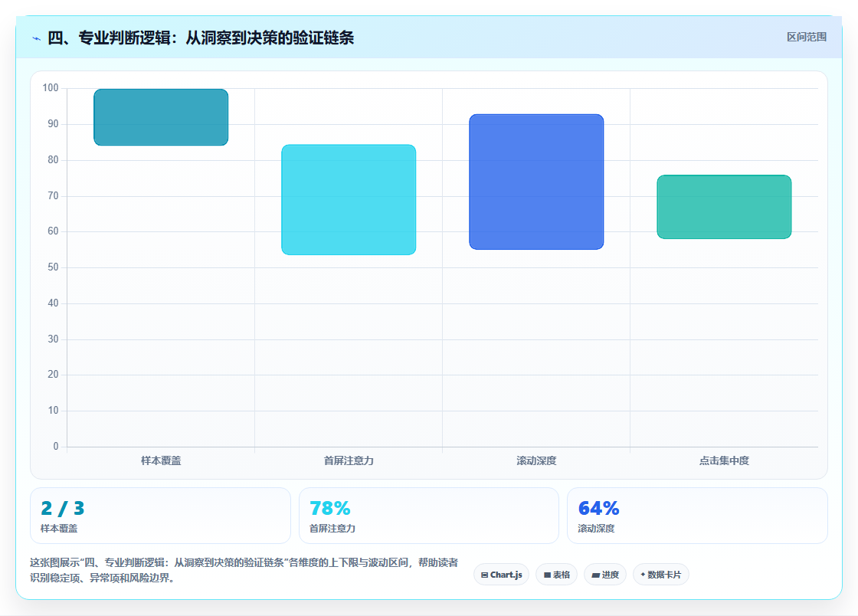Click the y-axis value 100
Viewport: 858px width, 616px height.
[x=51, y=87]
